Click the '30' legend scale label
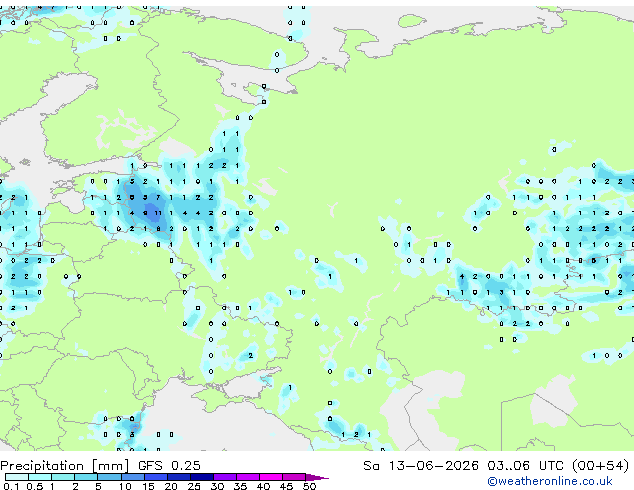Screen dimensions: 634x490 [x=217, y=486]
